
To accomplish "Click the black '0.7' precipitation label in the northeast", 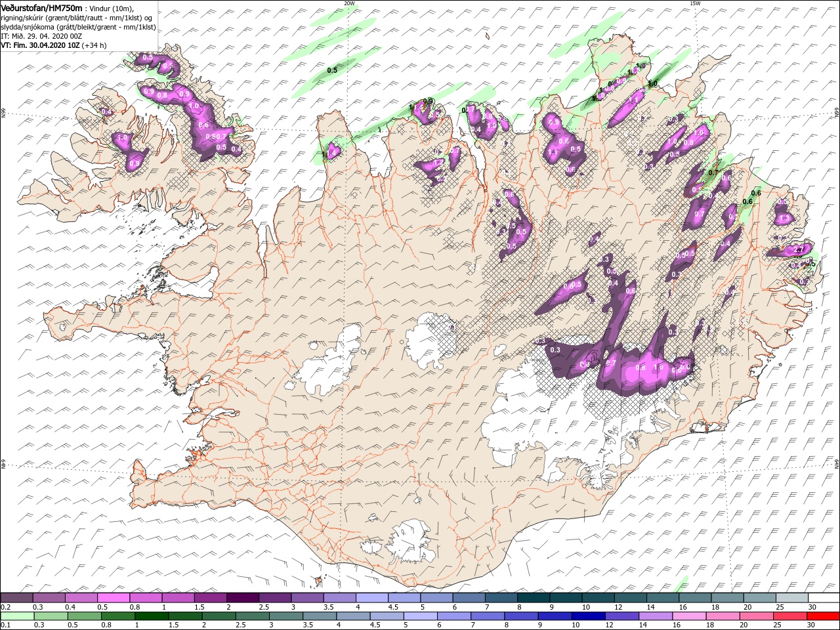I will pos(715,172).
